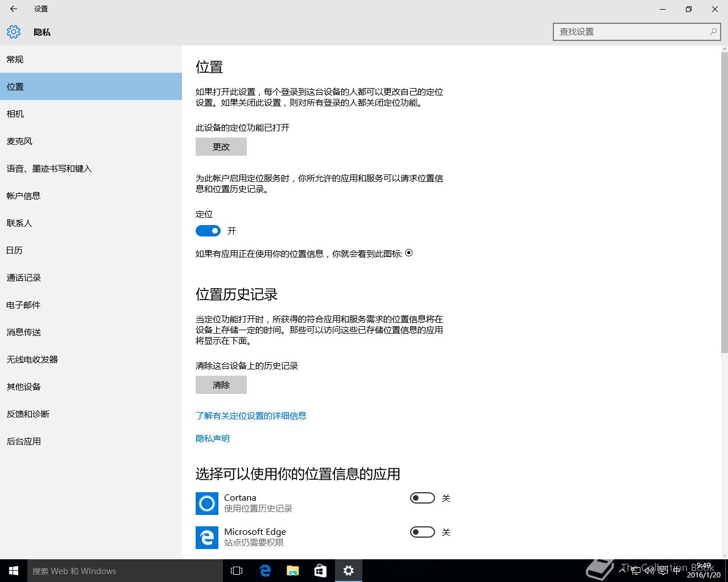Click the Privacy gear icon in the header
Screen dimensions: 728x582
(x=14, y=32)
